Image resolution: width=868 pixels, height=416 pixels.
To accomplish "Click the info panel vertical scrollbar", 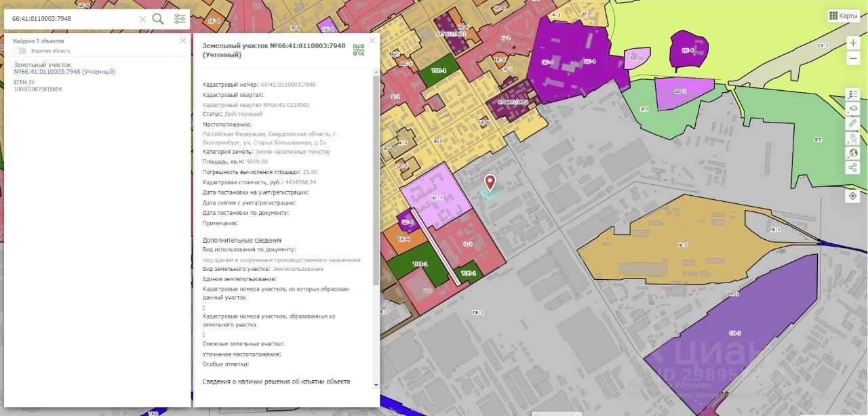I will click(x=376, y=180).
